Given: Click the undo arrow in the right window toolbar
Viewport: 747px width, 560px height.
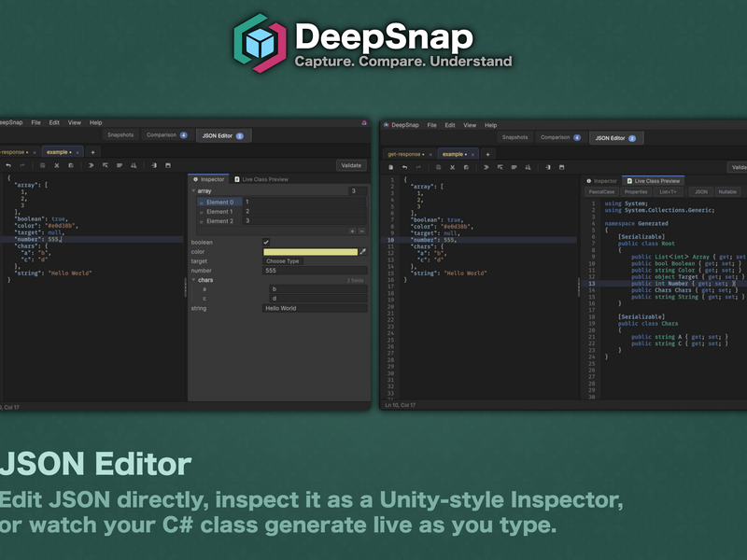Looking at the screenshot, I should pyautogui.click(x=404, y=168).
